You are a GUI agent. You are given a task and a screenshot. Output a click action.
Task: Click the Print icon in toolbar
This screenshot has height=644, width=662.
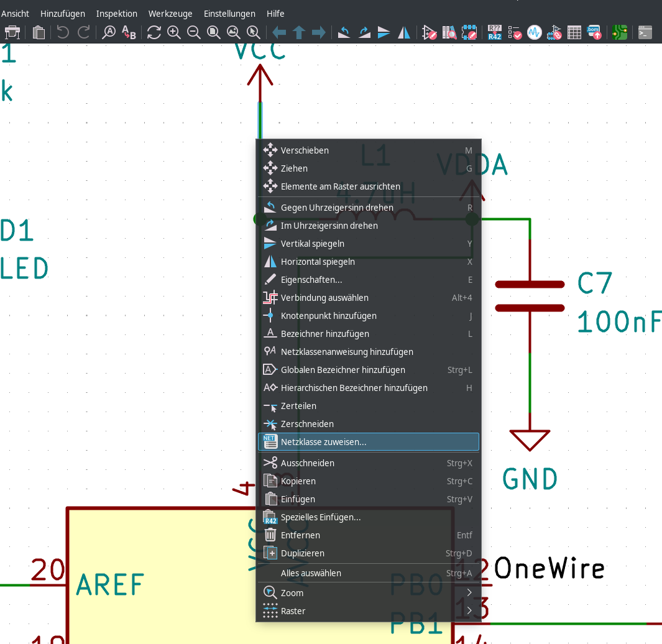point(12,32)
